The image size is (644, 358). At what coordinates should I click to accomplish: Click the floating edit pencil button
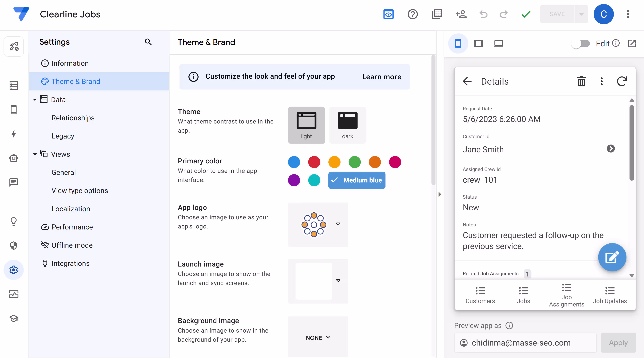tap(612, 257)
